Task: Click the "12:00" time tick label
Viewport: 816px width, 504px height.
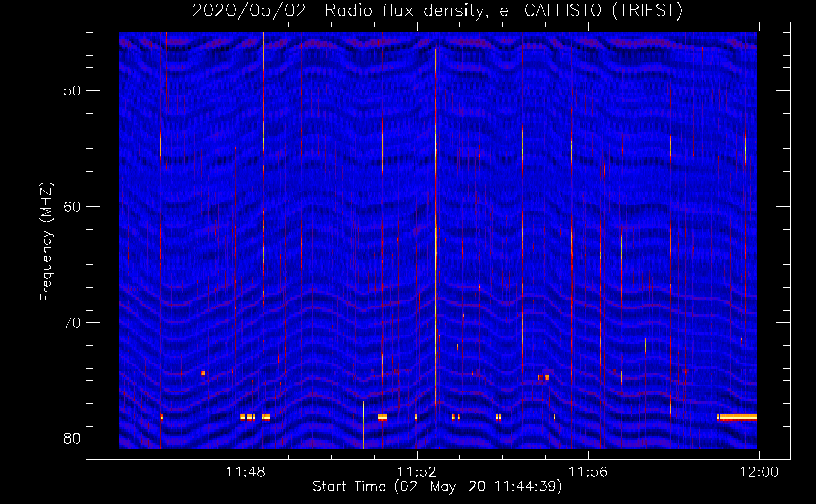Action: pyautogui.click(x=759, y=472)
